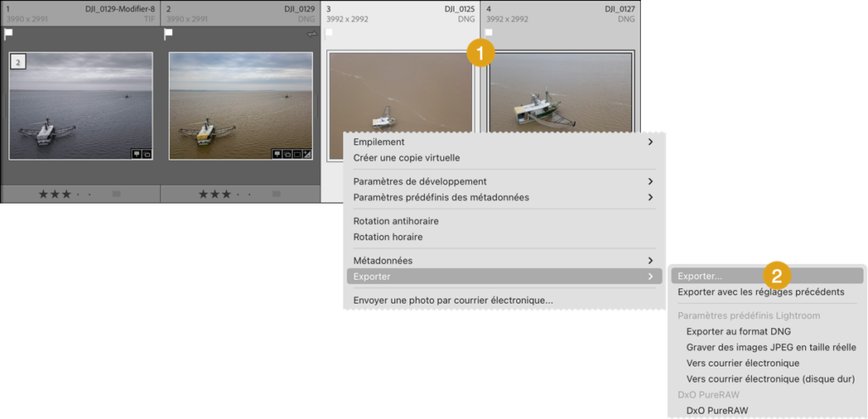Toggle the flag on DJI_0125 cell

click(x=329, y=33)
